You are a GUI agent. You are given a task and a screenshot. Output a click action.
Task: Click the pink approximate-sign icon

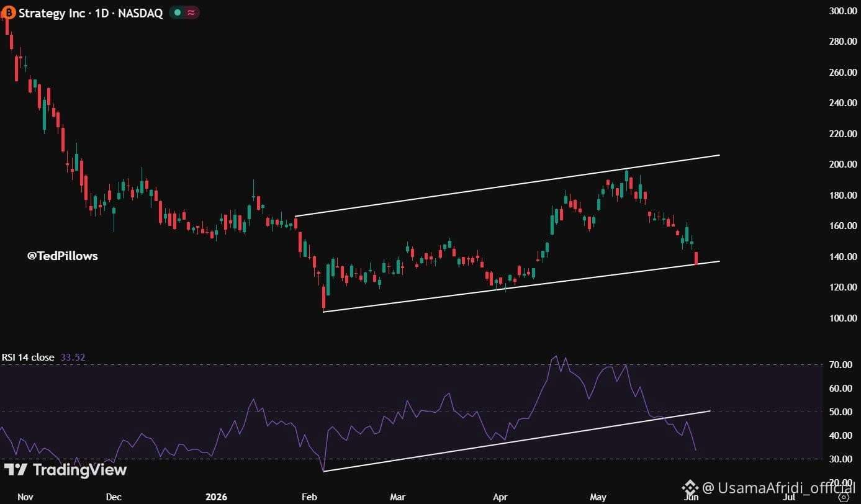click(191, 12)
